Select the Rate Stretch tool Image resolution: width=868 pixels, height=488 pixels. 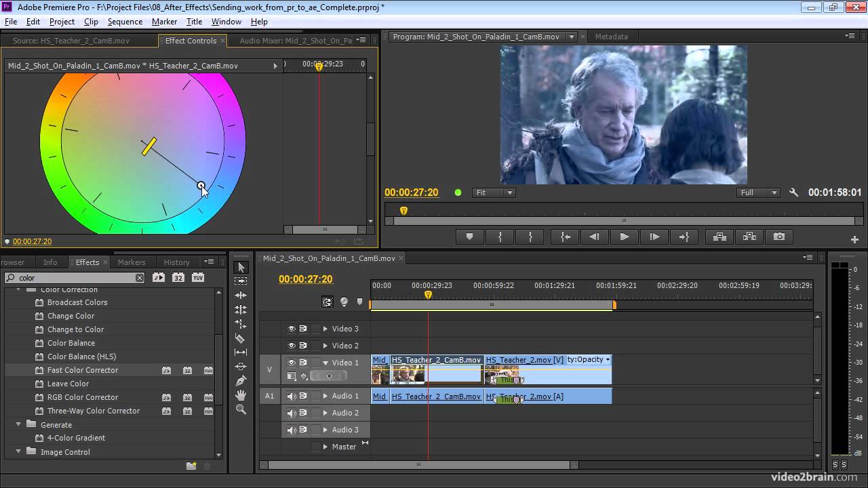pos(241,324)
